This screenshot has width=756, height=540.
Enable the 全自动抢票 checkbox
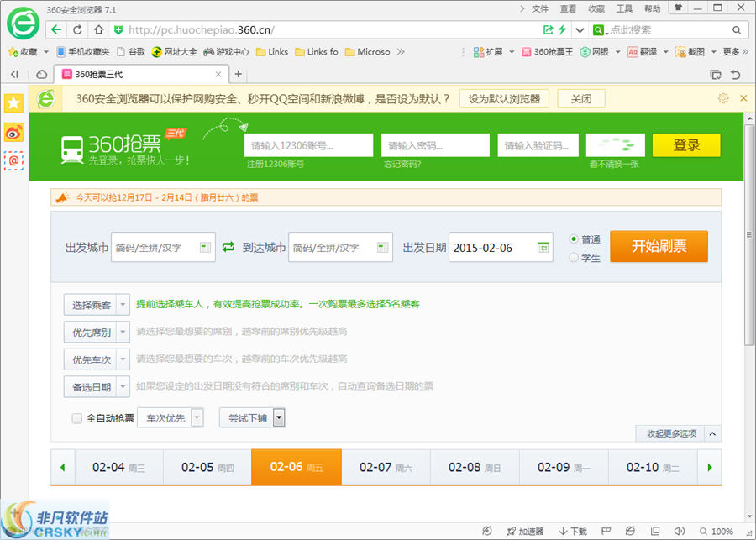click(76, 418)
